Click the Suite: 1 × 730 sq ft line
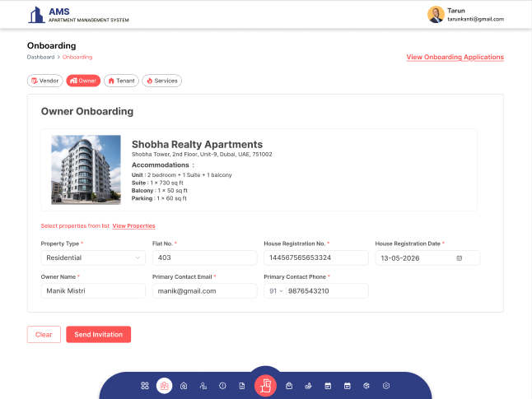 coord(157,183)
